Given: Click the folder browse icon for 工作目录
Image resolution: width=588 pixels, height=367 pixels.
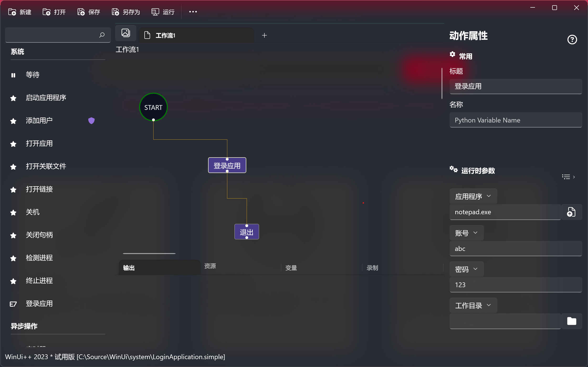Looking at the screenshot, I should click(572, 321).
